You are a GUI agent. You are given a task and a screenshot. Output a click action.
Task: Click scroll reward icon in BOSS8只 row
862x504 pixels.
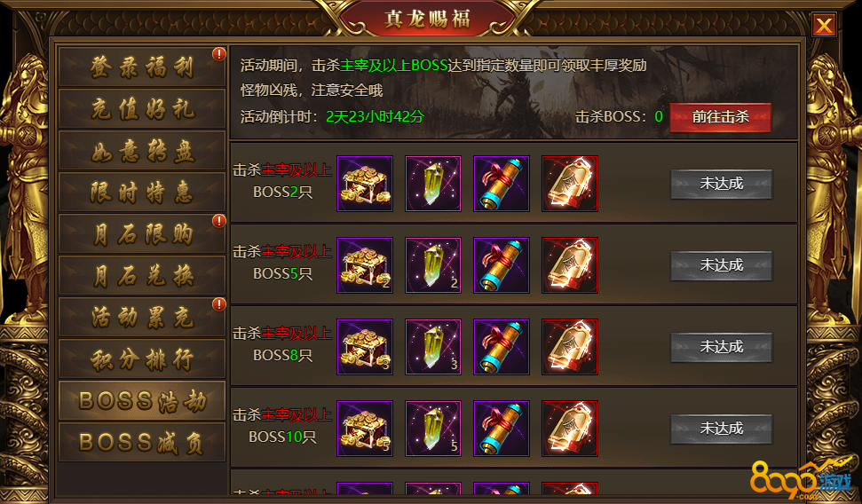click(502, 347)
